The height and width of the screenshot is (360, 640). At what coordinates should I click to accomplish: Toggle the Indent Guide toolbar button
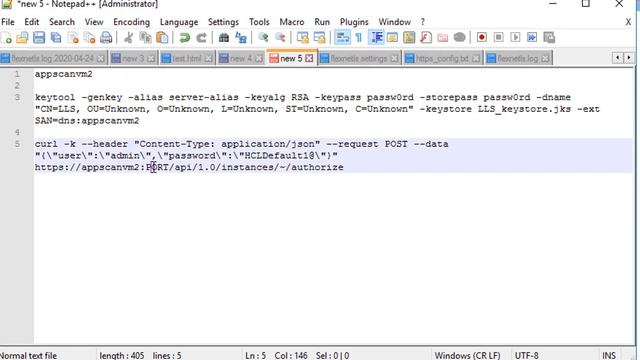376,38
